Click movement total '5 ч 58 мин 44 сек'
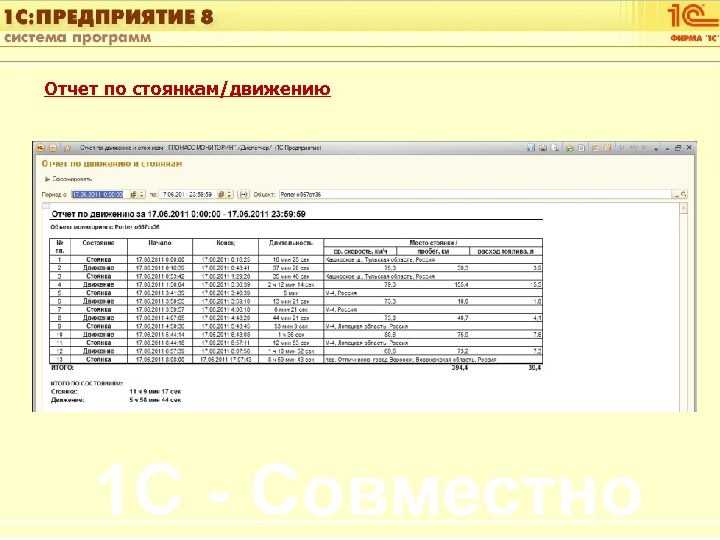 click(x=155, y=400)
